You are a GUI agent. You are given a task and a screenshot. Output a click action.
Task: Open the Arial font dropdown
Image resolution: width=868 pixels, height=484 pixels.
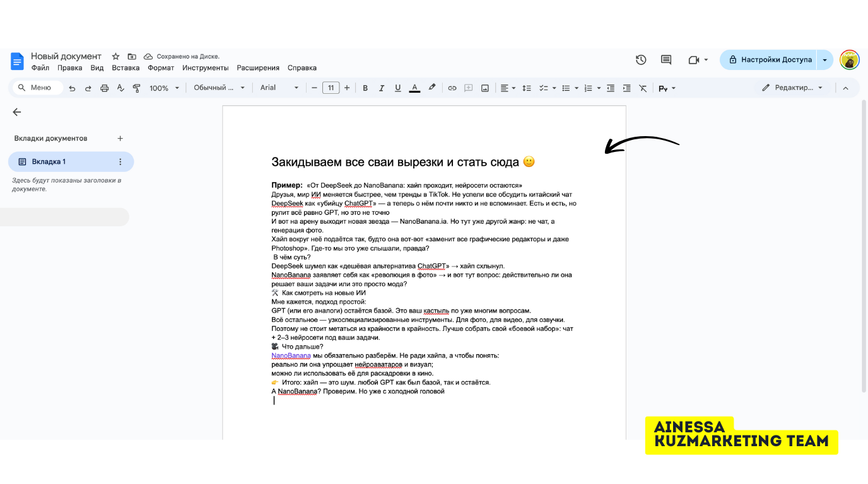[x=279, y=88]
